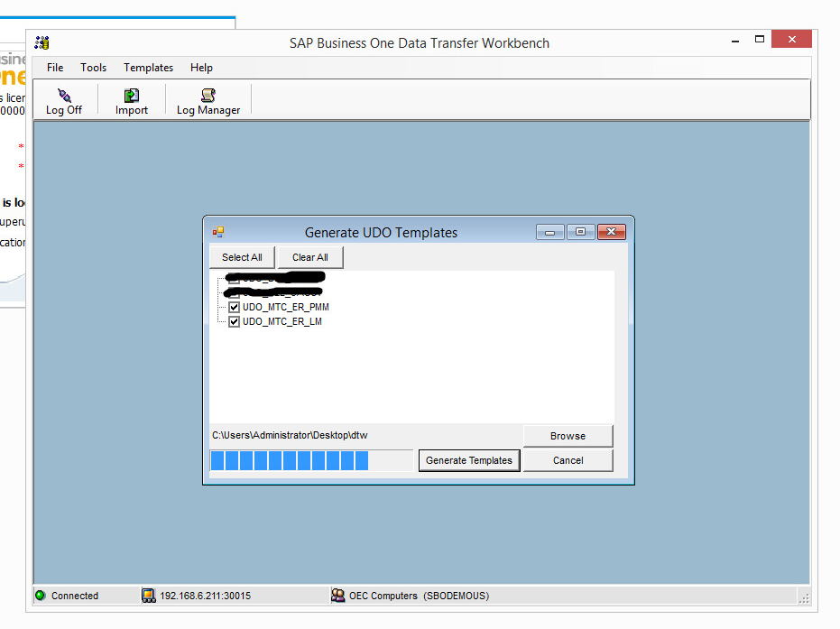Click the OEC Computers (SBODEMOUS) company label
This screenshot has height=629, width=840.
[x=419, y=596]
